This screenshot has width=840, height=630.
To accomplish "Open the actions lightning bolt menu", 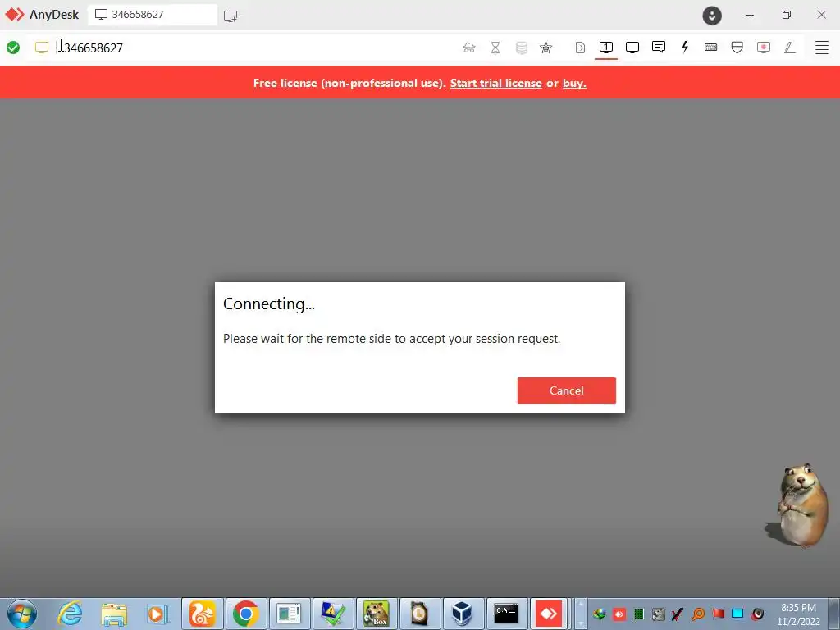I will click(685, 47).
